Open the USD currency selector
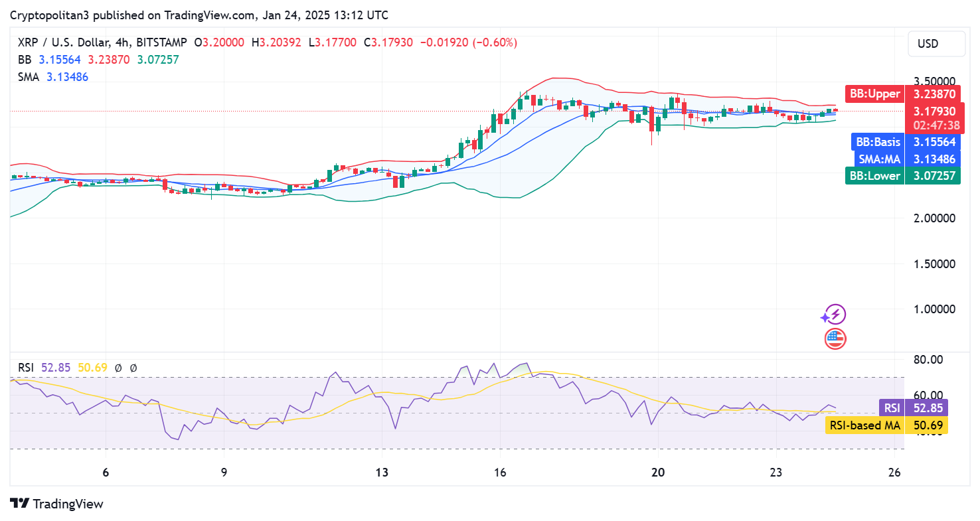Screen dimensions: 980x521 (937, 44)
